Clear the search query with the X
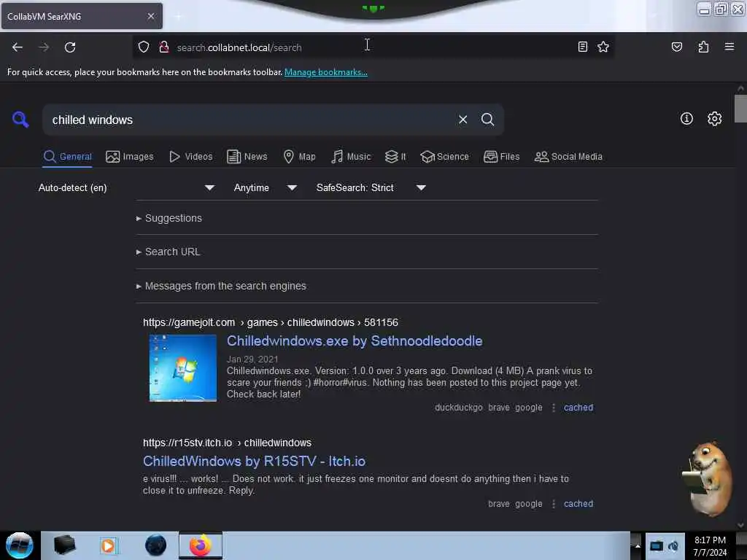The height and width of the screenshot is (560, 747). pos(462,120)
